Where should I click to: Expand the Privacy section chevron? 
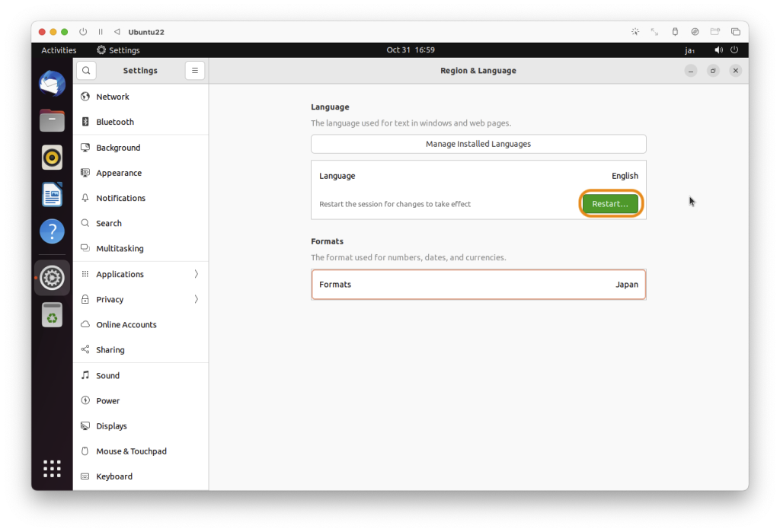coord(197,299)
